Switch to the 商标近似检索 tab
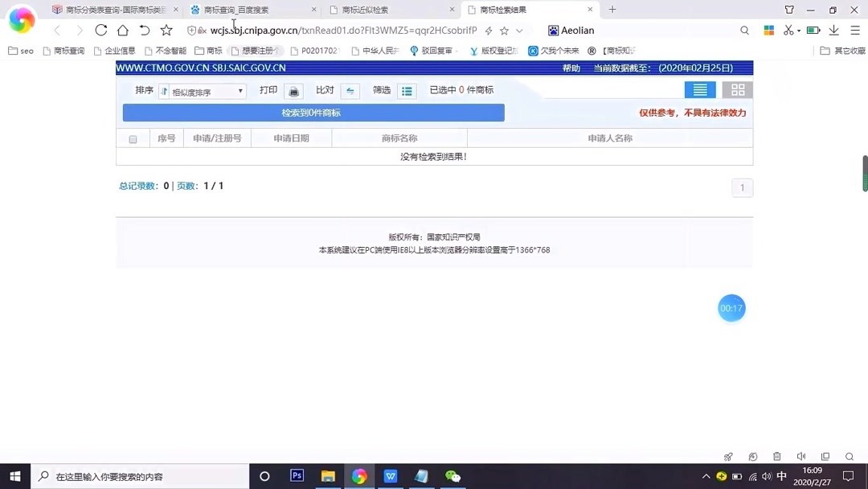 370,10
